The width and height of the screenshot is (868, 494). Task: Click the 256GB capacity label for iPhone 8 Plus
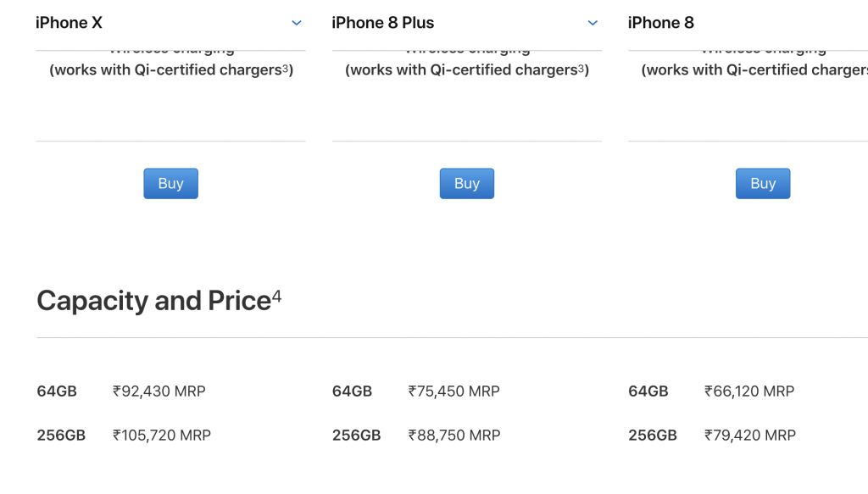[x=356, y=436]
